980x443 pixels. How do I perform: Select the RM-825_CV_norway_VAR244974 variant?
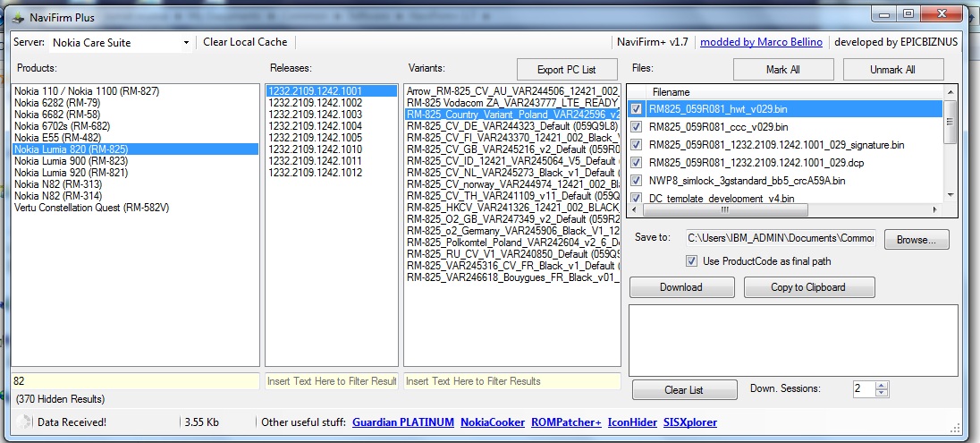tap(512, 184)
